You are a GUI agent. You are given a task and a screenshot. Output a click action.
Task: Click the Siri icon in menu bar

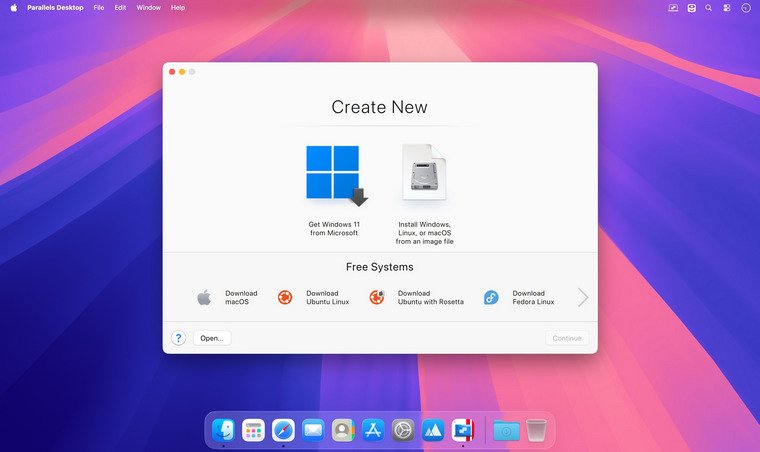point(746,8)
